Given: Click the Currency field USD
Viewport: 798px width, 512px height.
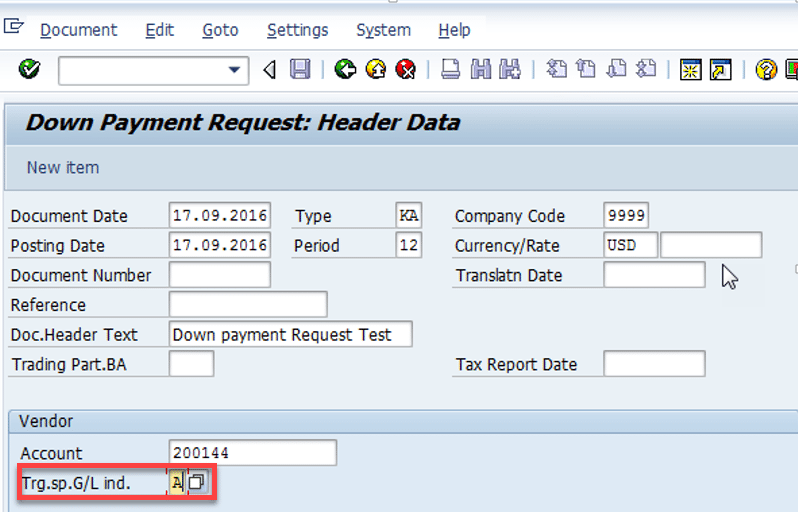Looking at the screenshot, I should [631, 245].
